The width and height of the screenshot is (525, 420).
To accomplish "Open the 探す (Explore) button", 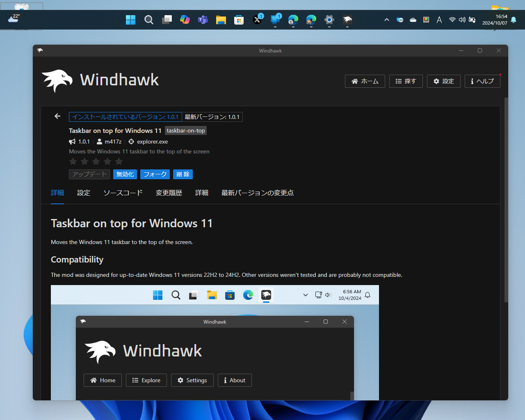I will coord(406,81).
